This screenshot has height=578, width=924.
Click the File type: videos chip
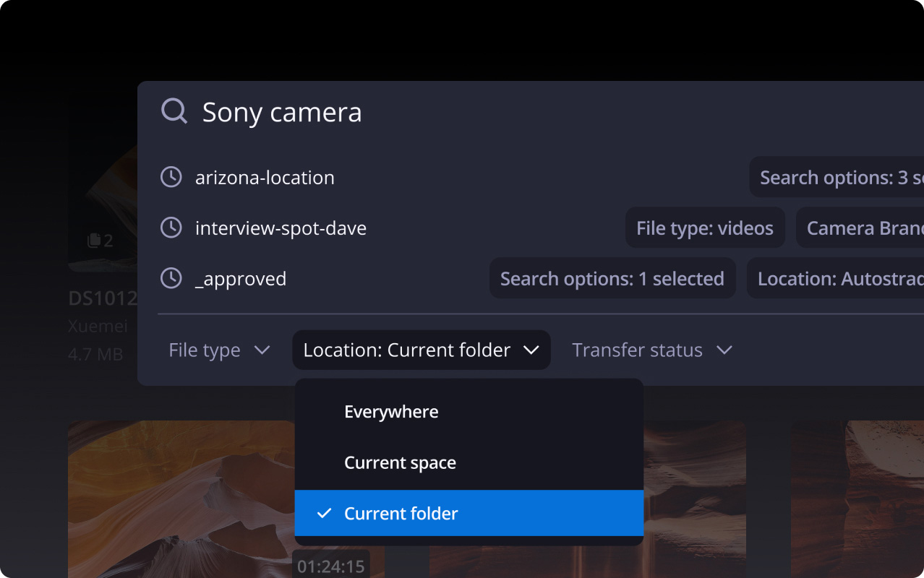[x=704, y=228]
